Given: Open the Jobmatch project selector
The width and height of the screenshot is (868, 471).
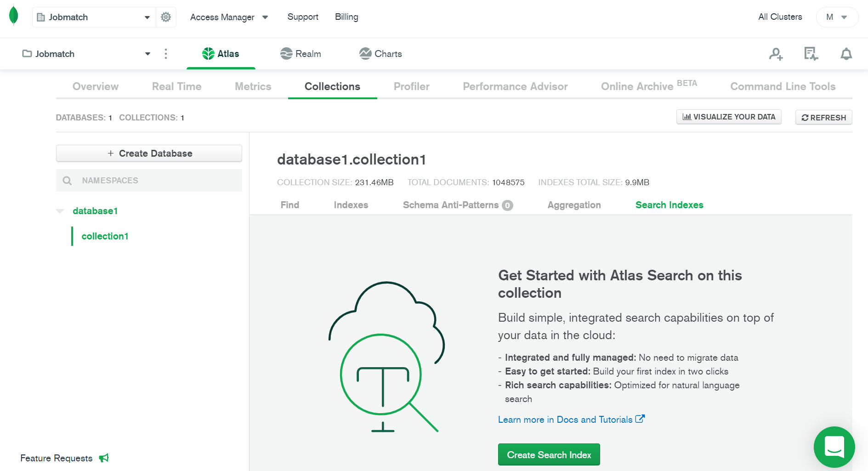Looking at the screenshot, I should pyautogui.click(x=86, y=54).
